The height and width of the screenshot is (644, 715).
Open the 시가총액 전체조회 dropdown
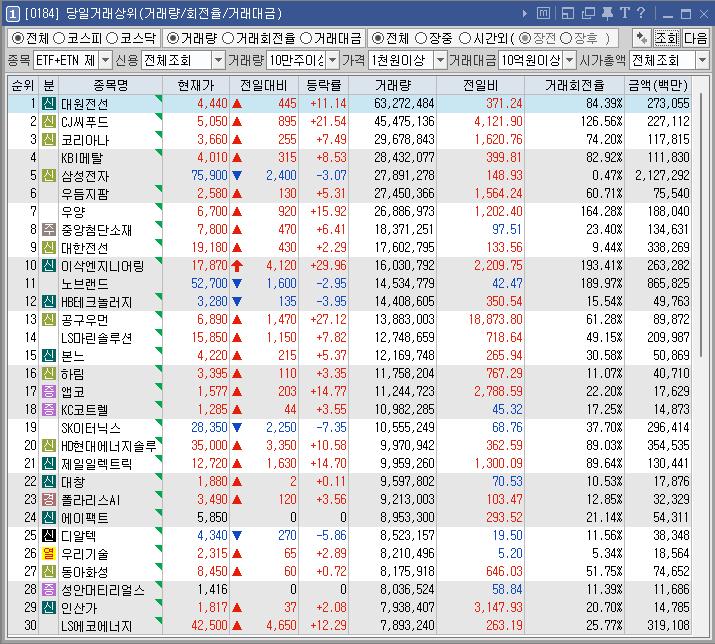point(702,60)
